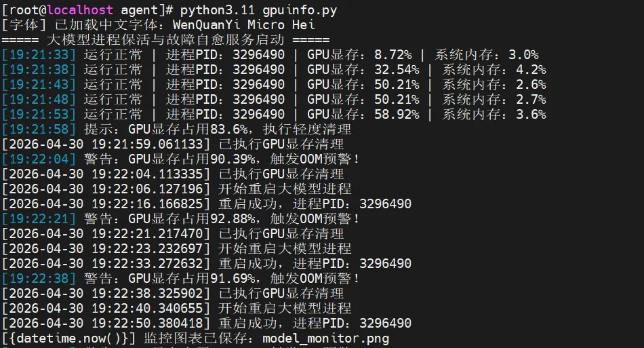Click GPU显存 value 8.72%
The width and height of the screenshot is (644, 348).
tap(393, 55)
